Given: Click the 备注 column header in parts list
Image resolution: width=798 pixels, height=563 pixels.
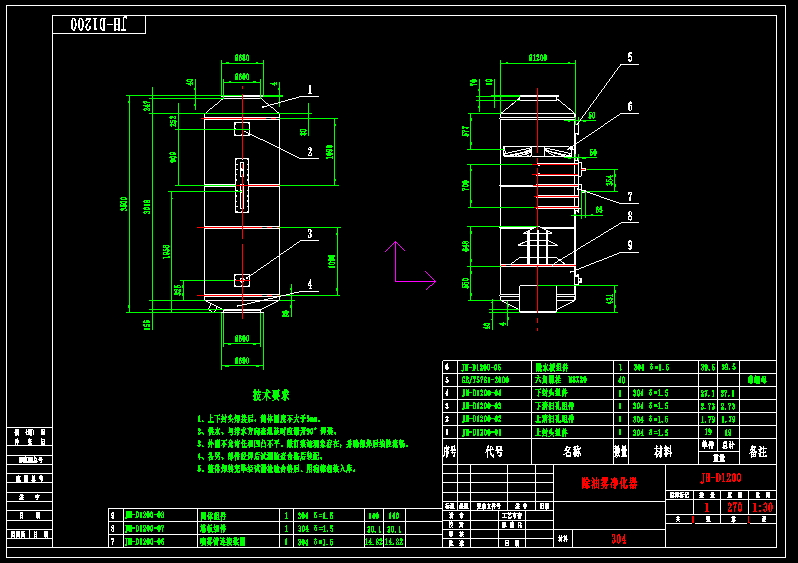Looking at the screenshot, I should pyautogui.click(x=758, y=452).
